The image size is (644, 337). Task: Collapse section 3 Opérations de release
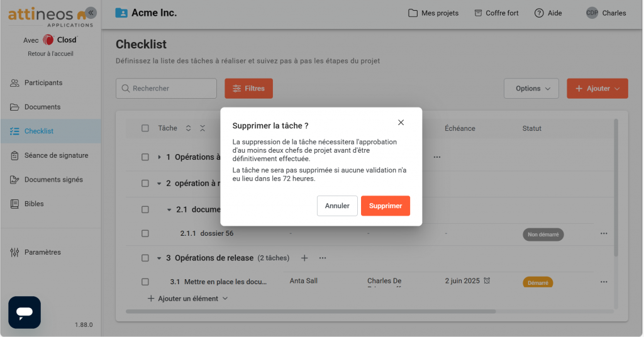(160, 258)
